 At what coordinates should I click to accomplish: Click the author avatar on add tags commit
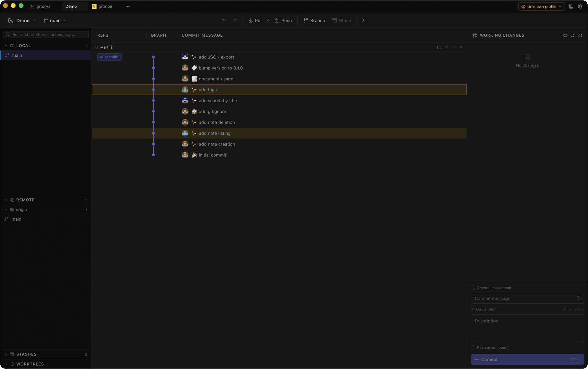click(x=185, y=90)
